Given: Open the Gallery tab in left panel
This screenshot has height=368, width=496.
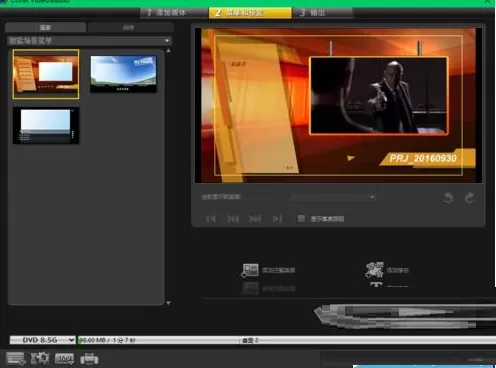Looking at the screenshot, I should pyautogui.click(x=46, y=28).
